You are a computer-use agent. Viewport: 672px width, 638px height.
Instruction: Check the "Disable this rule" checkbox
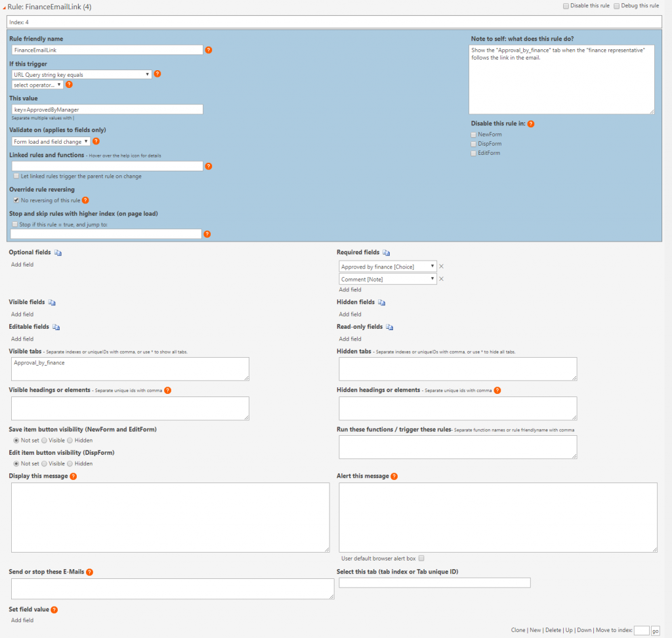click(565, 5)
